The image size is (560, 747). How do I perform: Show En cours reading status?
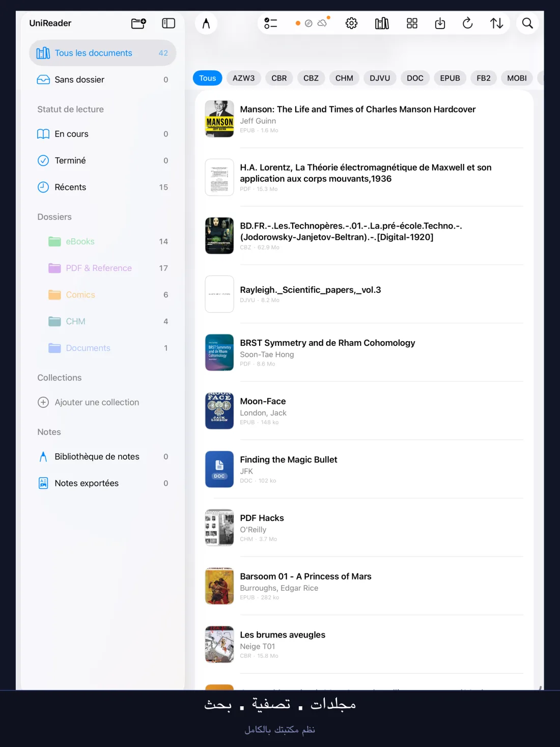103,134
